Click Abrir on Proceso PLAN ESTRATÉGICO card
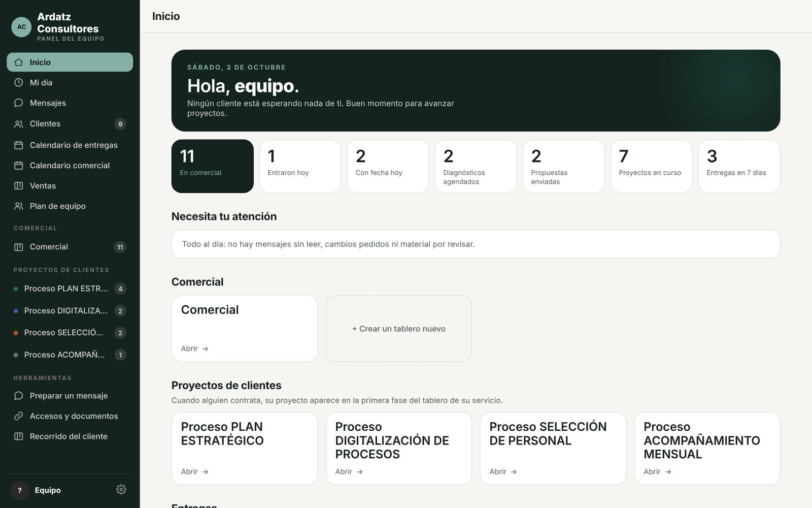812x508 pixels. (194, 471)
